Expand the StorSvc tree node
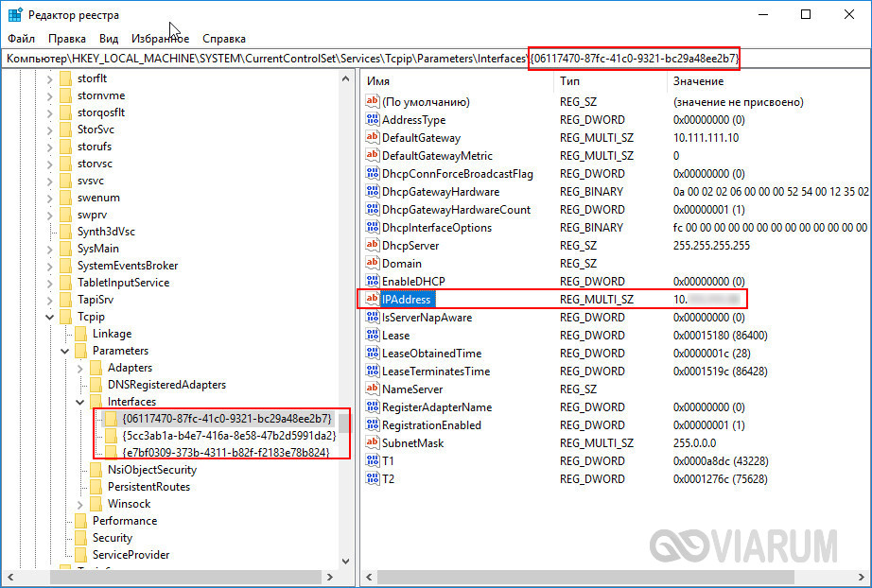Screen dimensions: 872x588 (50, 130)
